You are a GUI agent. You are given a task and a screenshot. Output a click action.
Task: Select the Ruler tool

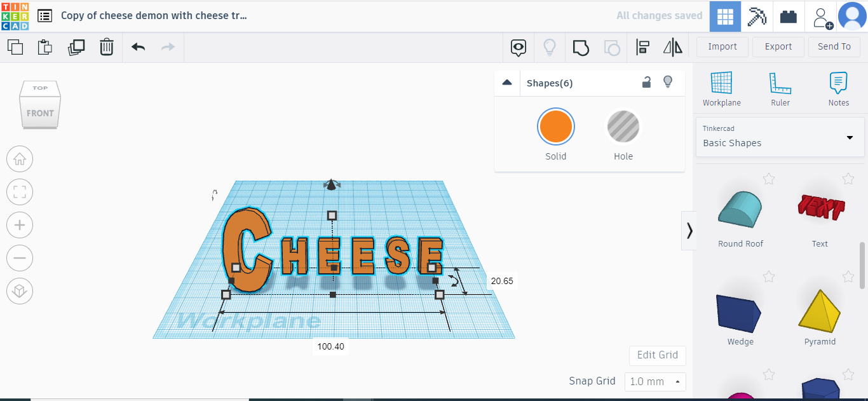click(x=780, y=89)
